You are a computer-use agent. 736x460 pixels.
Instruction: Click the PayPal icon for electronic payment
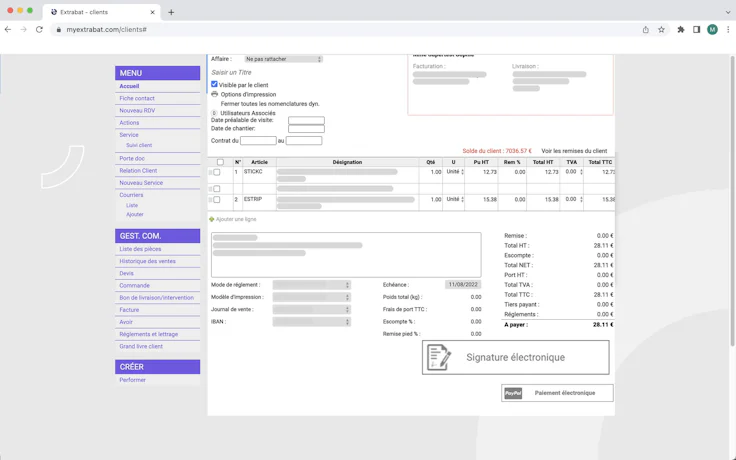(x=513, y=393)
